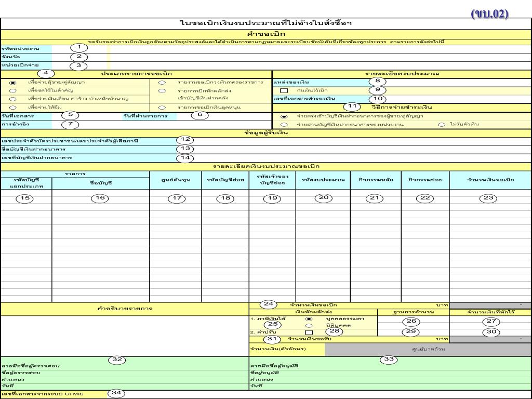Choose จ่ายผ่านบัญชีเงินฝากธนาคารของหน่วยงาน radio option
The width and height of the screenshot is (532, 399).
[x=284, y=125]
